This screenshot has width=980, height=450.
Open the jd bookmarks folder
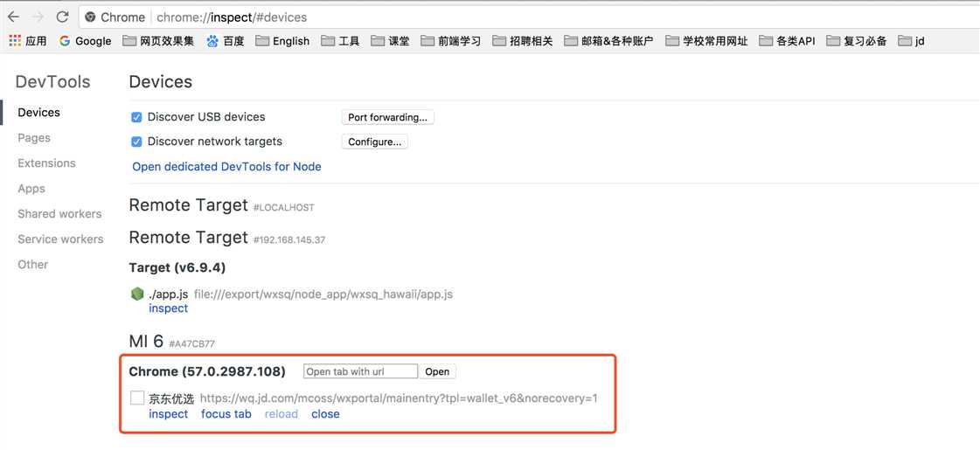tap(911, 41)
